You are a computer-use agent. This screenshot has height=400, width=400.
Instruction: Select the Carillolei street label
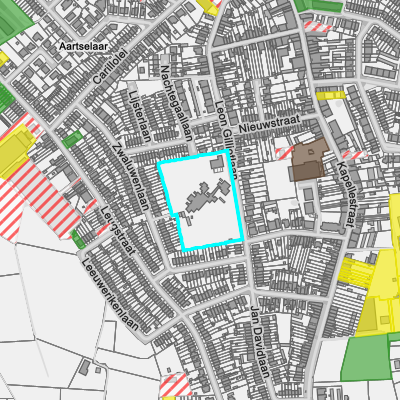click(110, 66)
